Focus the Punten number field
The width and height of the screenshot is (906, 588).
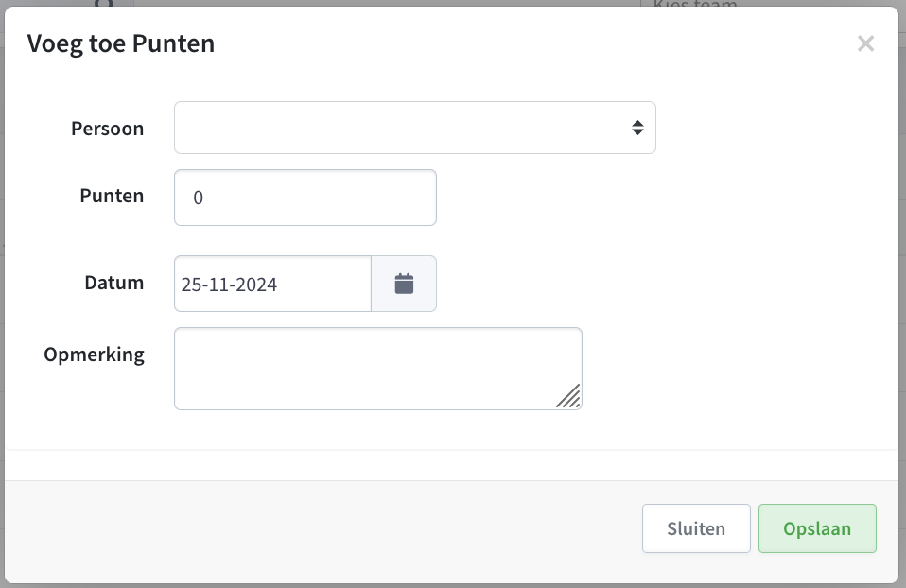click(x=305, y=198)
